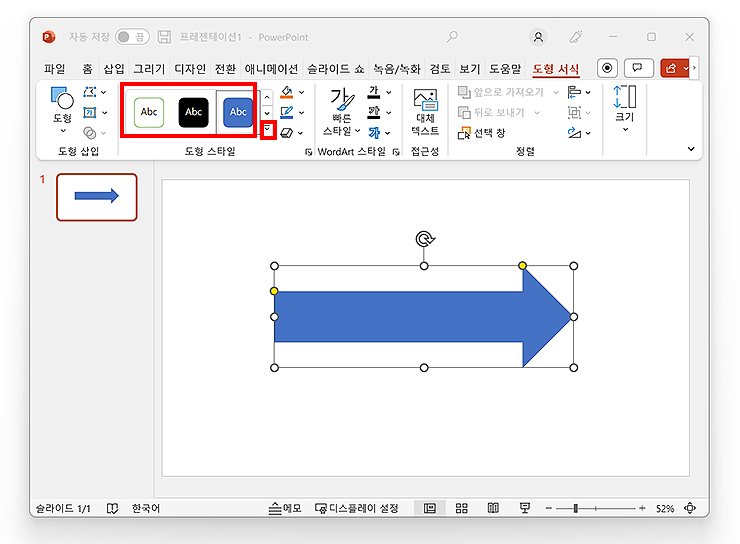Open text fill dropdown arrow
The height and width of the screenshot is (544, 740).
tap(389, 92)
